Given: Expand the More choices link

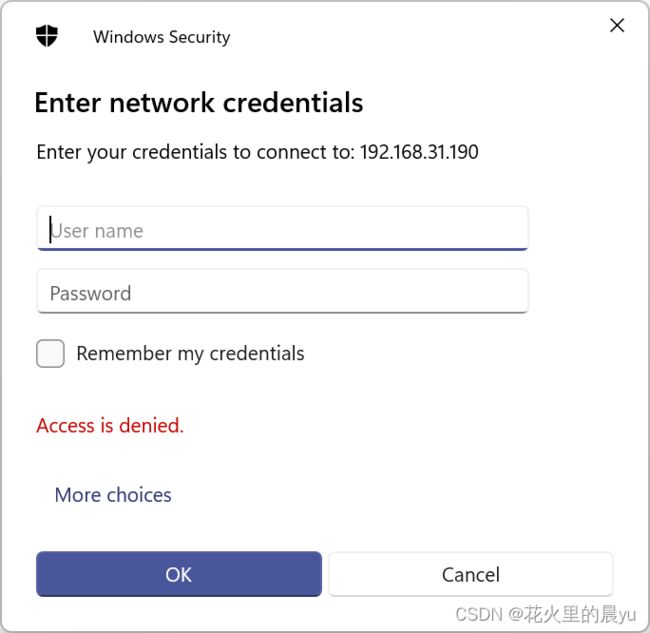Looking at the screenshot, I should (113, 495).
